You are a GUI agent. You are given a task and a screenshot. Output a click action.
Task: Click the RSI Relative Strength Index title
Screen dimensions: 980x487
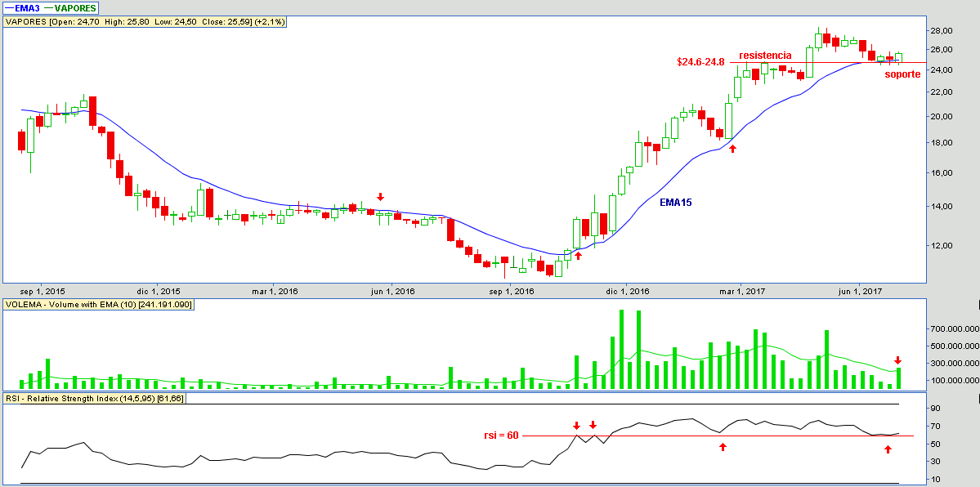pos(94,398)
